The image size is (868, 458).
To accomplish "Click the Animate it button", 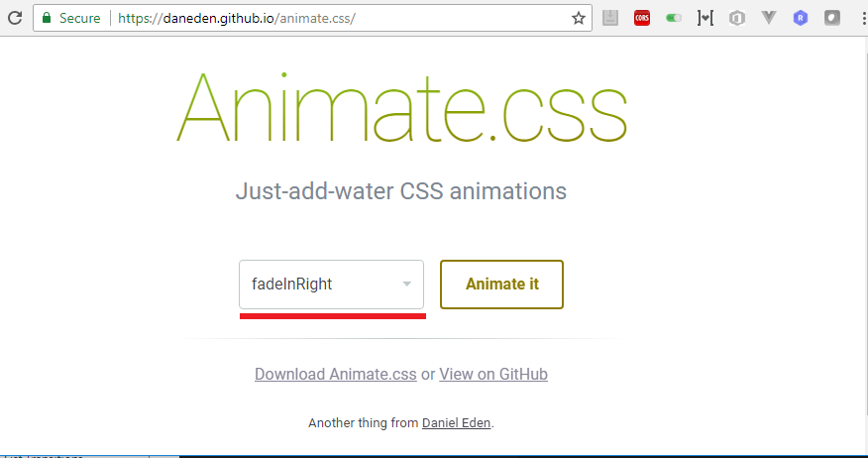I will [501, 285].
